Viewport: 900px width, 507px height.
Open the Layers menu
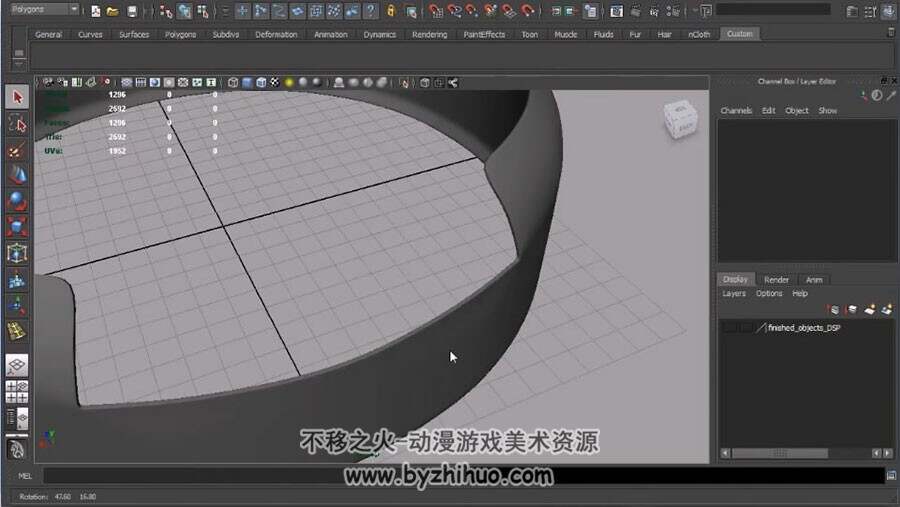(x=734, y=293)
